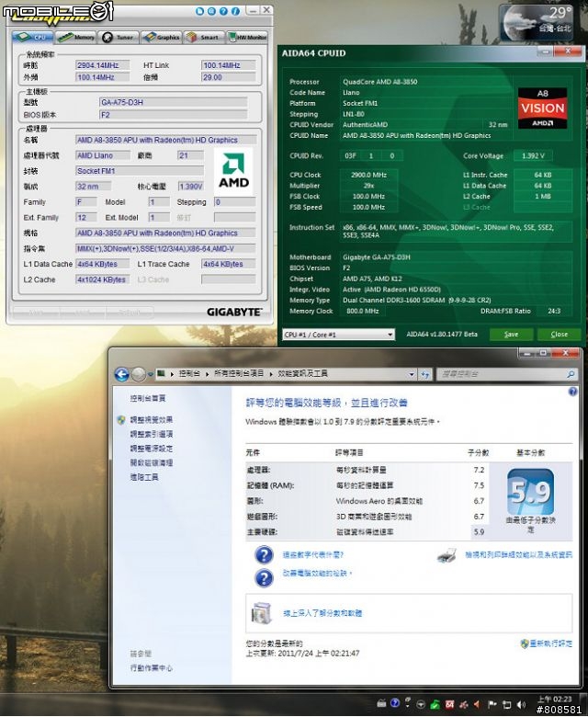Open the EasyTune help question mark icon
This screenshot has height=717, width=588.
(223, 11)
